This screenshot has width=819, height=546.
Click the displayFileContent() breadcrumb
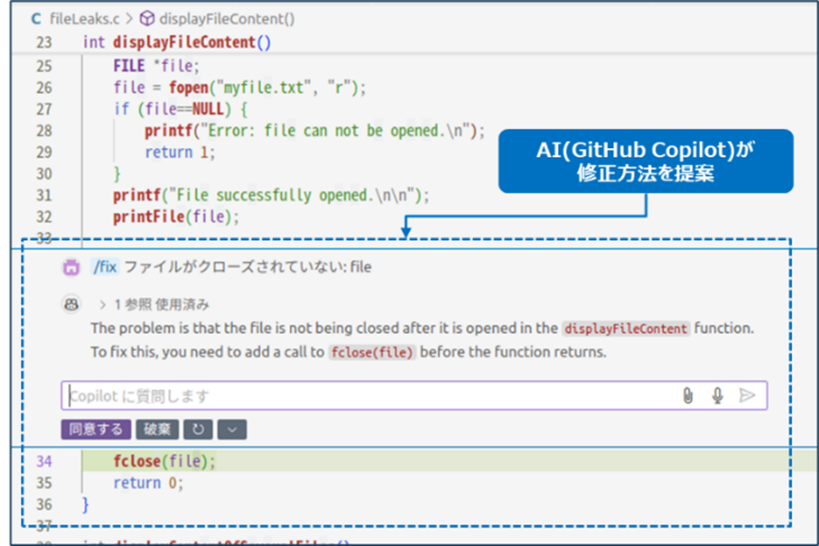[227, 19]
